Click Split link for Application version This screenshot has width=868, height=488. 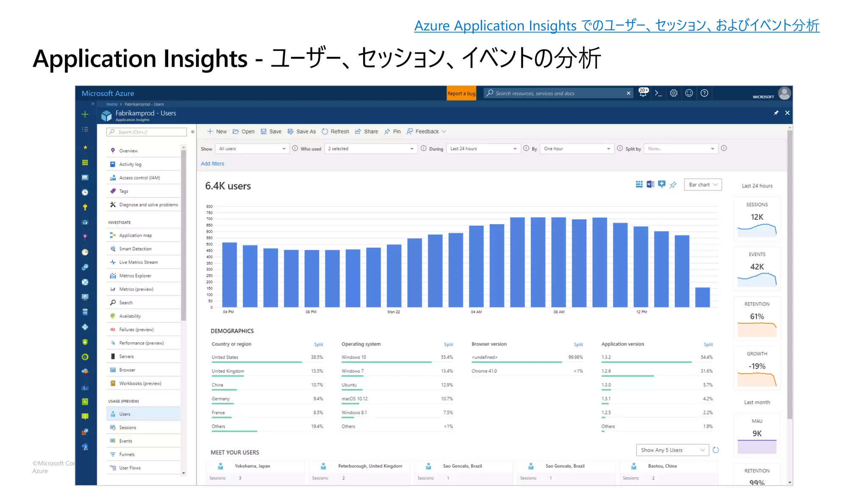click(x=708, y=344)
